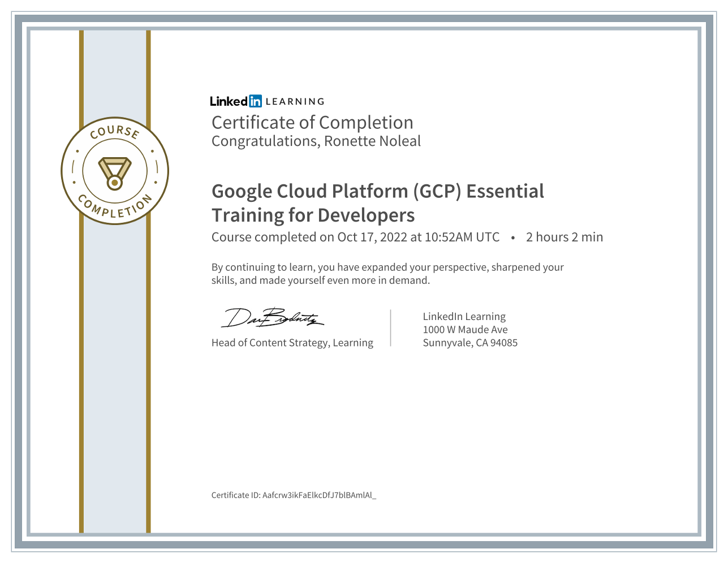
Task: Click the Certificate of Completion heading
Action: (x=312, y=122)
